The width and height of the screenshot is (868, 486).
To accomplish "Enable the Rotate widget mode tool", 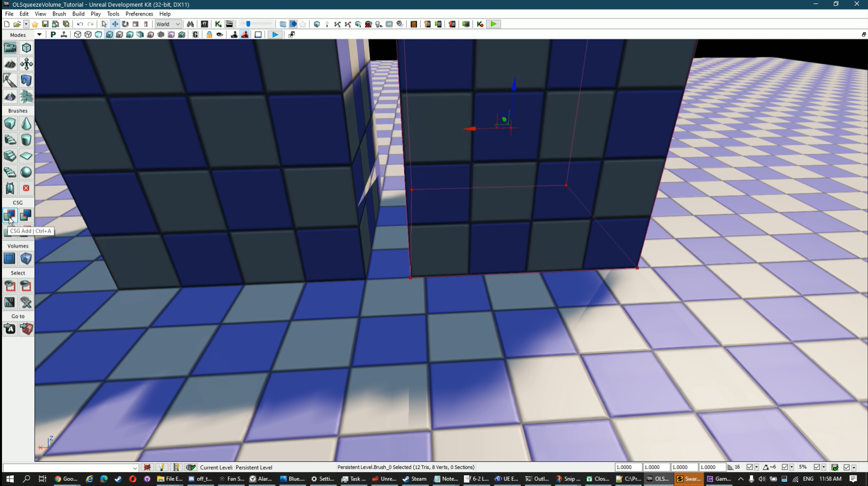I will tap(125, 24).
